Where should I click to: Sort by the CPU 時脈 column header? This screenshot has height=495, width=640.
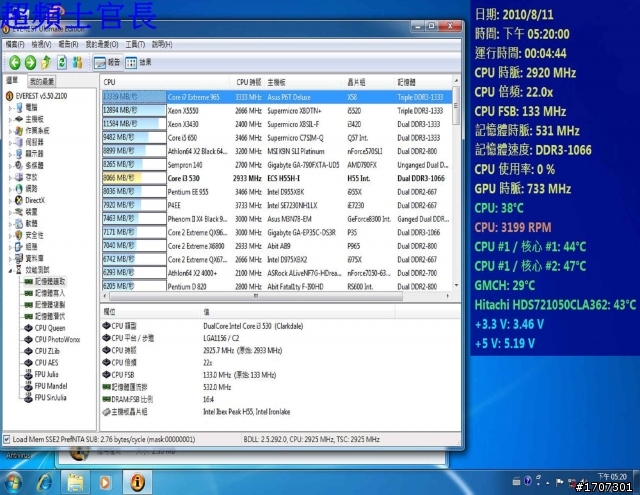tap(247, 82)
